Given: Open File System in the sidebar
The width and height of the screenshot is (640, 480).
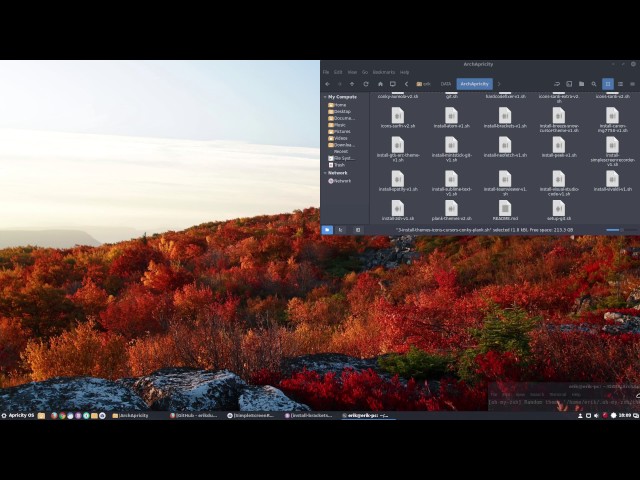Looking at the screenshot, I should click(344, 158).
